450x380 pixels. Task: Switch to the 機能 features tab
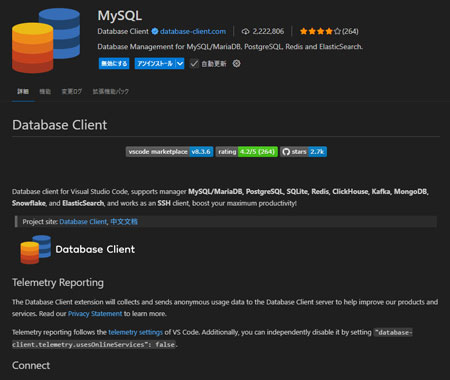[x=45, y=91]
